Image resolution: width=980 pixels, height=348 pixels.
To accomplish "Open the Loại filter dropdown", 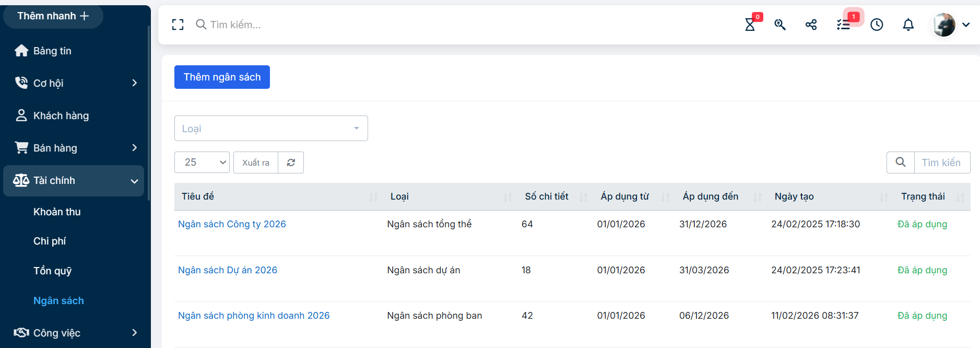I will pos(271,129).
